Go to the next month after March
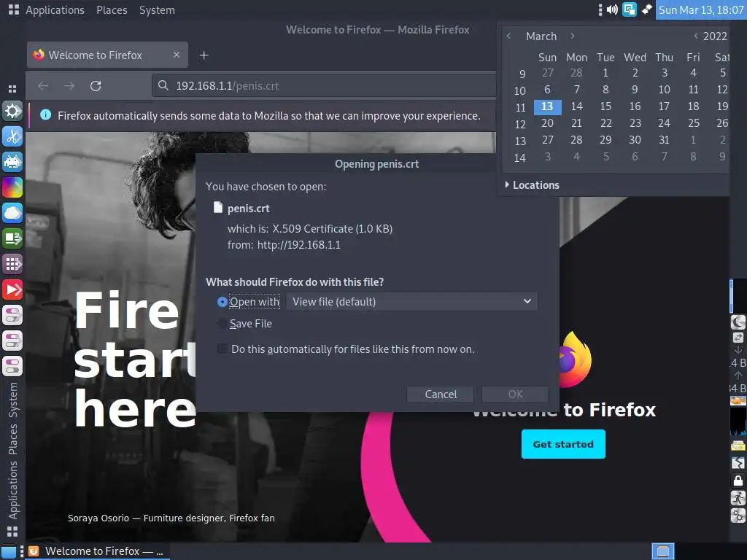747x560 pixels. [x=572, y=36]
